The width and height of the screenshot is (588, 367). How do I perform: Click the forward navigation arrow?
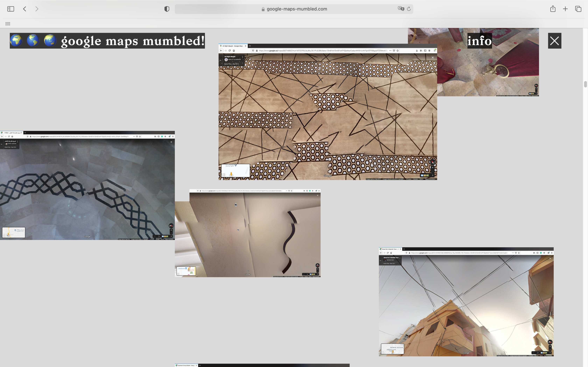click(37, 9)
